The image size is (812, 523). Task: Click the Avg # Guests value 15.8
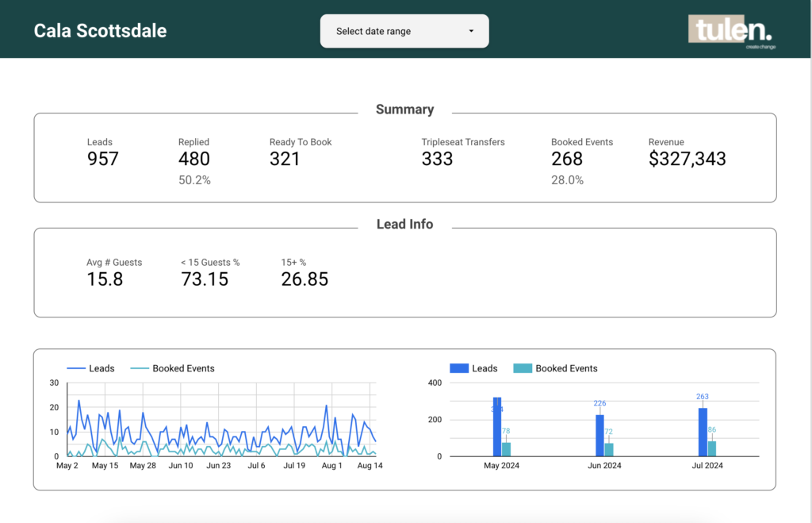point(105,279)
